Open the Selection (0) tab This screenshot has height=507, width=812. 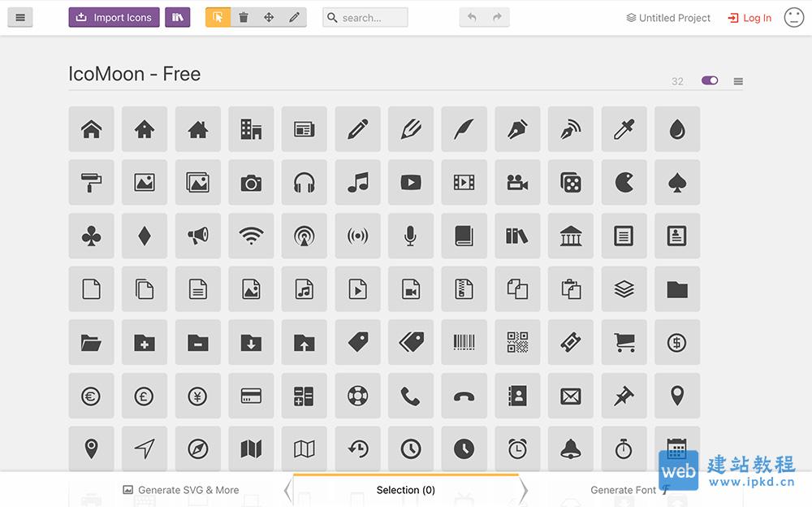[x=405, y=490]
